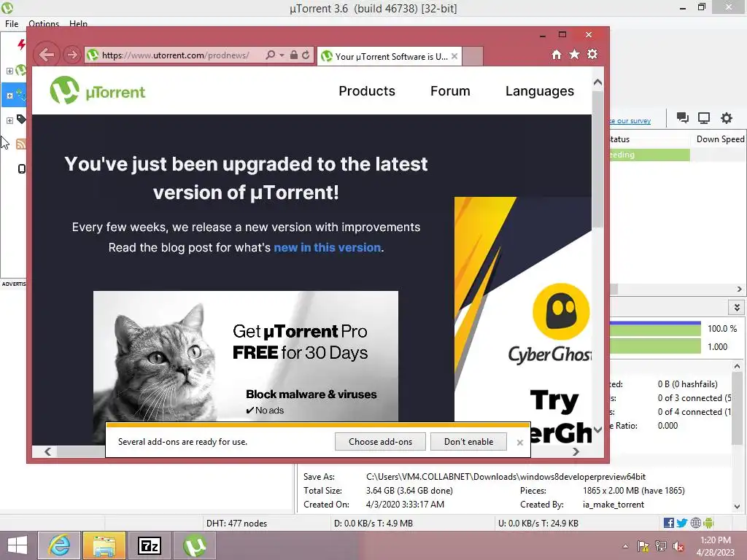Click the red lightning bolt sidebar icon
This screenshot has height=560, width=747.
point(21,44)
